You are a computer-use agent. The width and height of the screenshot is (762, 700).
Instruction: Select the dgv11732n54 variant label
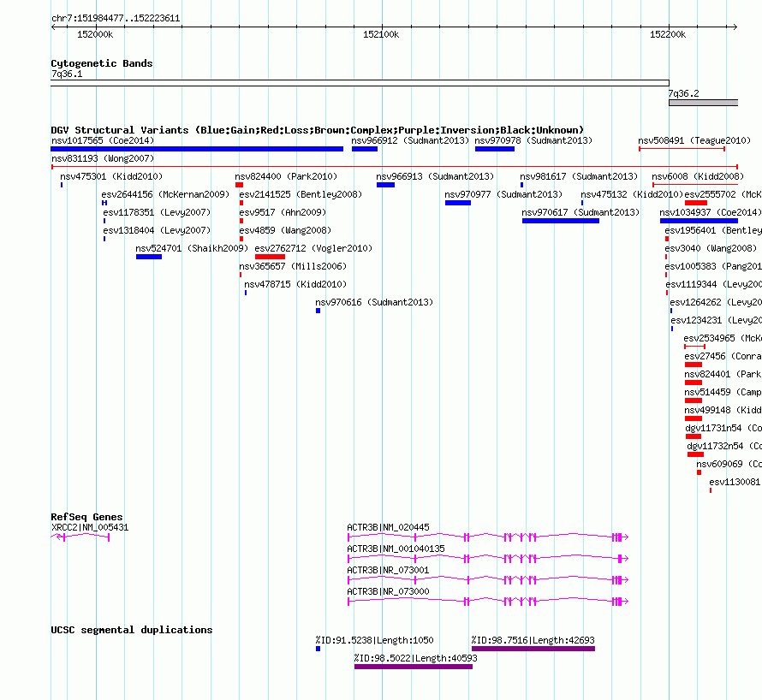724,446
